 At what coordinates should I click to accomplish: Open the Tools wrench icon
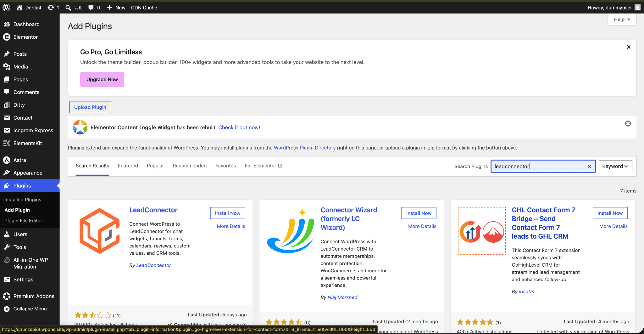7,247
